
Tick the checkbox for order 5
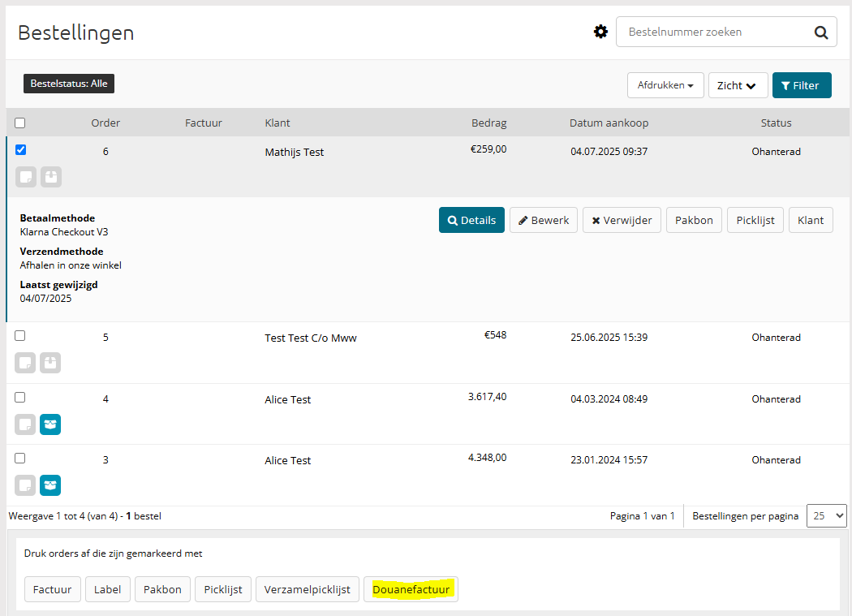tap(20, 335)
